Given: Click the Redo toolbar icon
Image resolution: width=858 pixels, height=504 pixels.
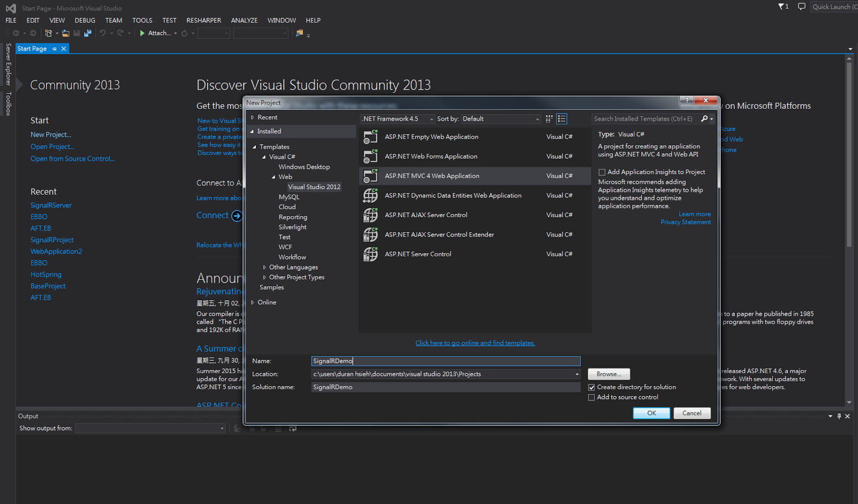Looking at the screenshot, I should click(x=120, y=33).
